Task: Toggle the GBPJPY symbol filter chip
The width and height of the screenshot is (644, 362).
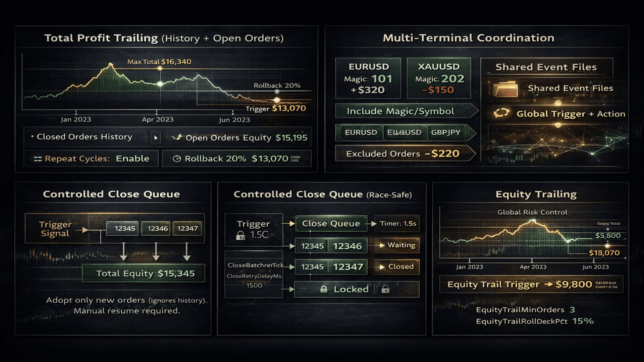Action: (x=445, y=132)
